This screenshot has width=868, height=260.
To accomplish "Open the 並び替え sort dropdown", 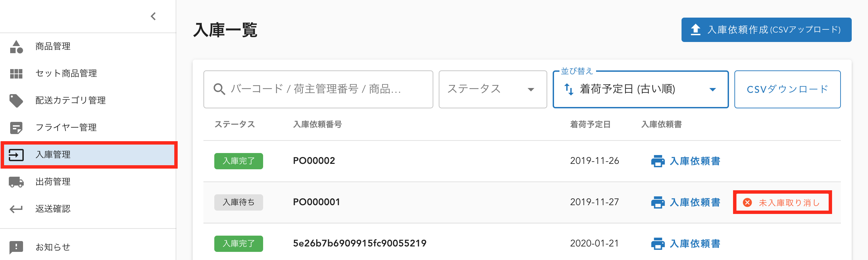I will tap(640, 89).
